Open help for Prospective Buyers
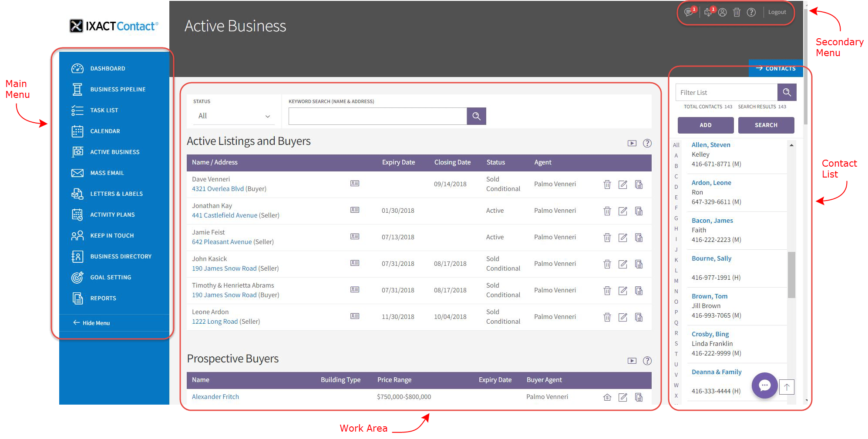This screenshot has width=868, height=439. [x=647, y=361]
